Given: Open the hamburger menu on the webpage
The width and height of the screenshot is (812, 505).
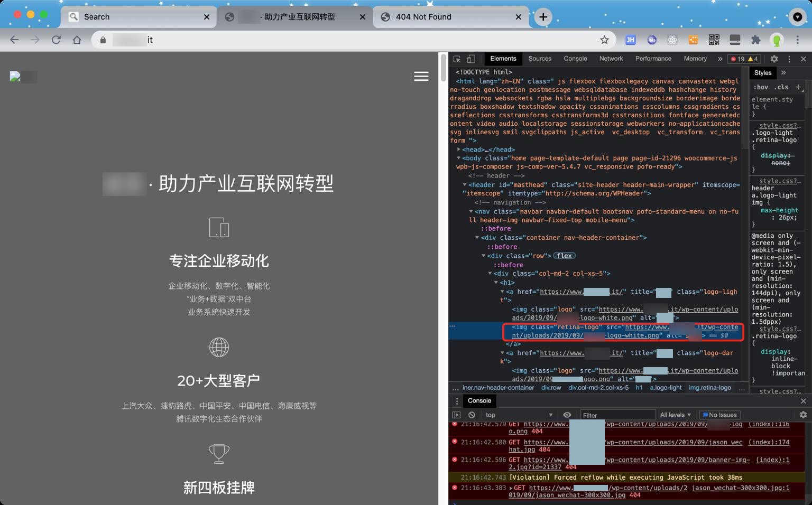Looking at the screenshot, I should (x=421, y=77).
